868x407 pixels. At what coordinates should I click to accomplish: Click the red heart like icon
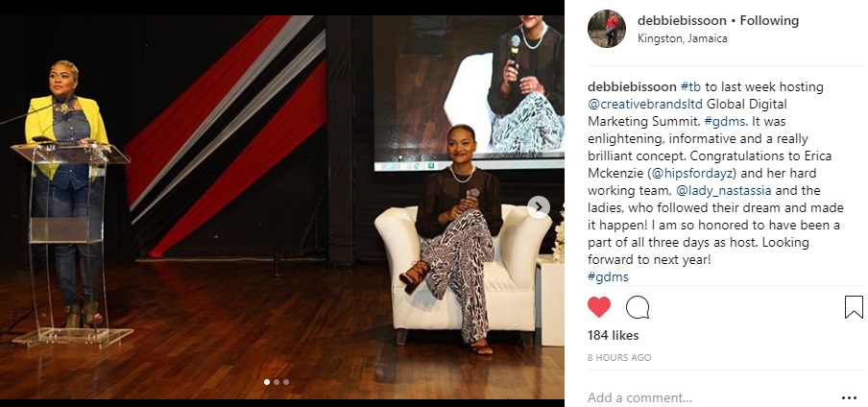click(599, 307)
